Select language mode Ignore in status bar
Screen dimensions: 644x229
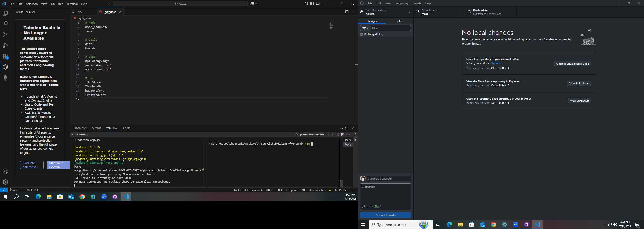click(x=292, y=190)
